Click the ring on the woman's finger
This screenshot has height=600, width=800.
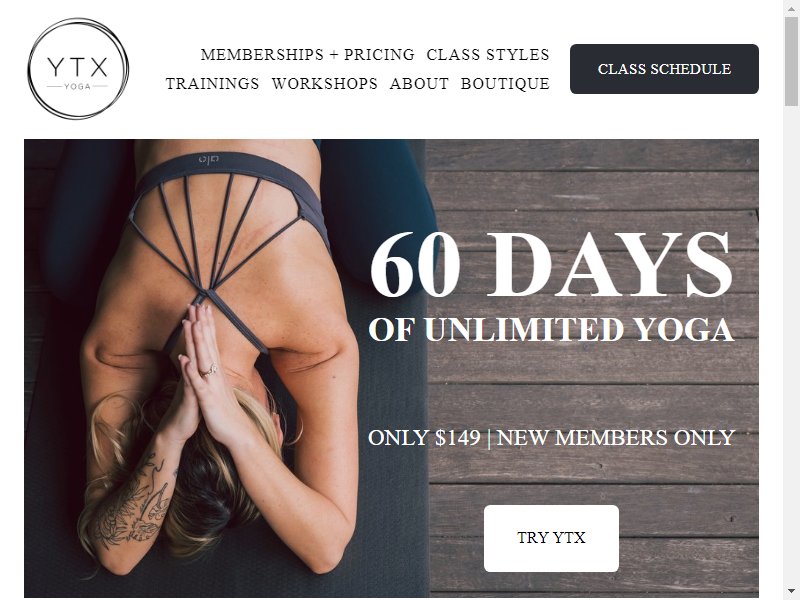click(209, 369)
